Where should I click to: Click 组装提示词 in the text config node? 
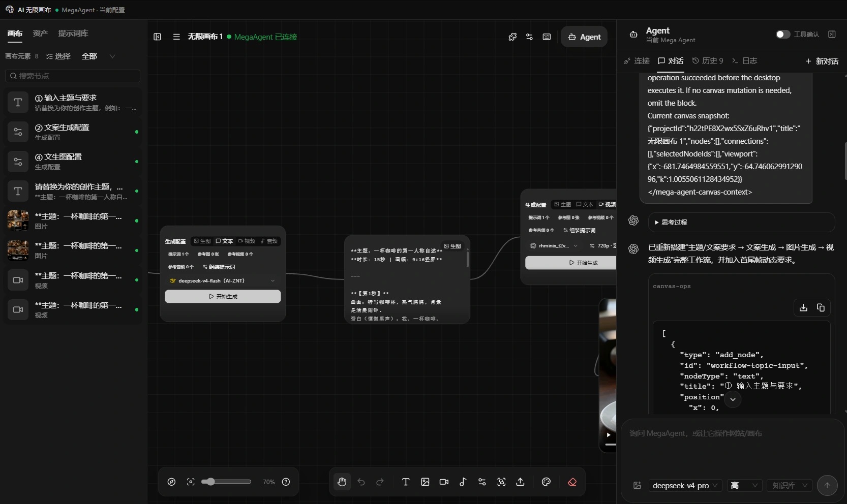pos(219,267)
